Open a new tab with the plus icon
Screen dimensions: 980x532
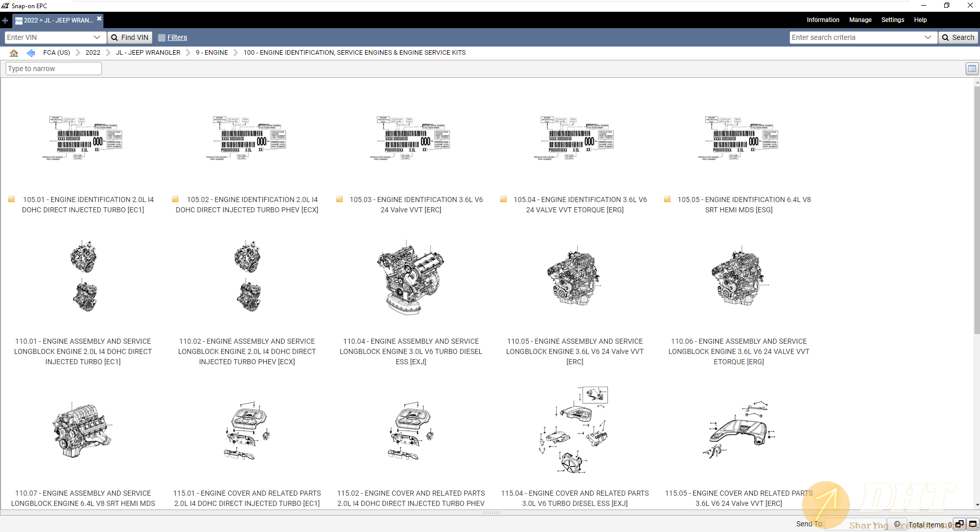(5, 20)
